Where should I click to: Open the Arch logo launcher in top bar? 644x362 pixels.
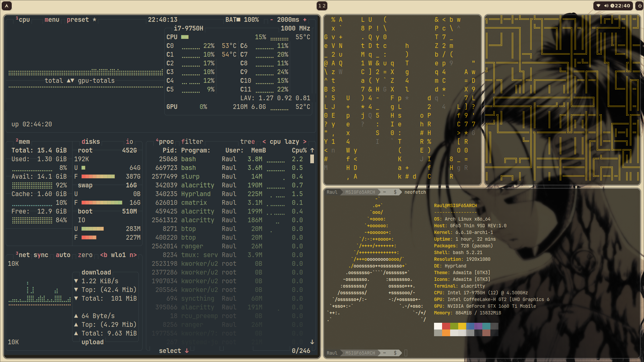(7, 6)
